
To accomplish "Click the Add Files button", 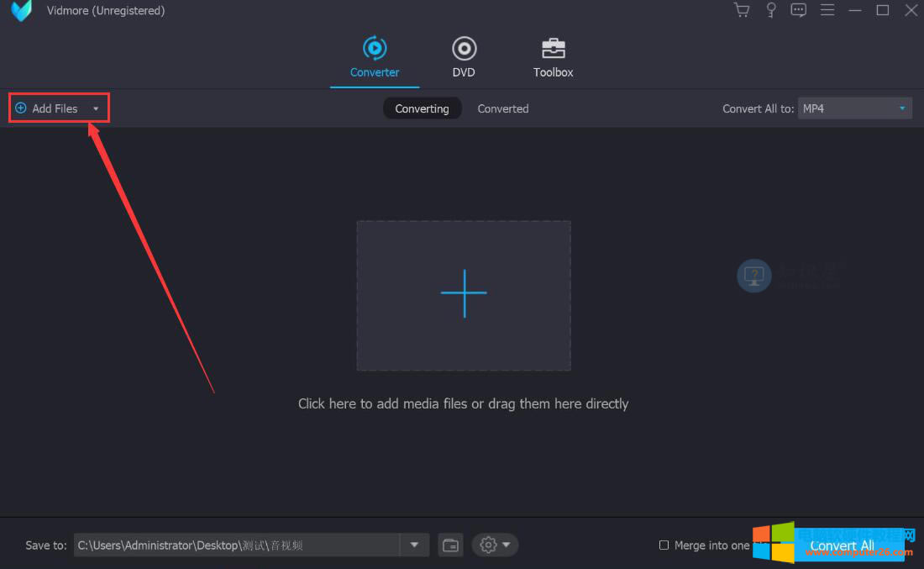I will tap(47, 108).
